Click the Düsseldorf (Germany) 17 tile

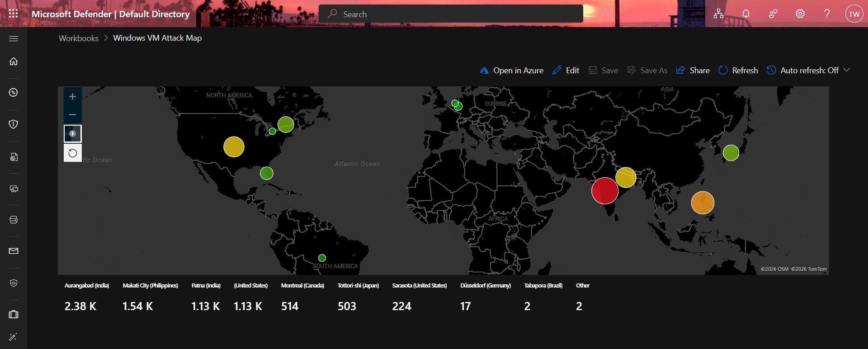[486, 297]
